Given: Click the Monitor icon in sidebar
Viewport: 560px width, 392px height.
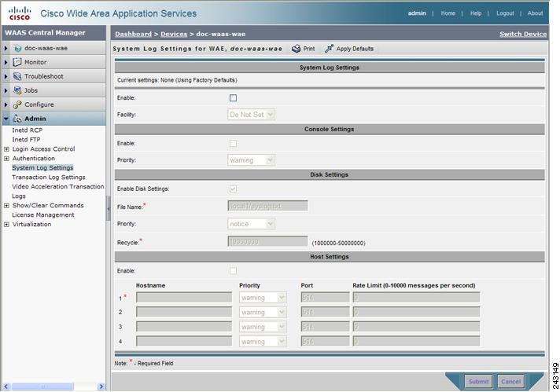Looking at the screenshot, I should click(17, 62).
